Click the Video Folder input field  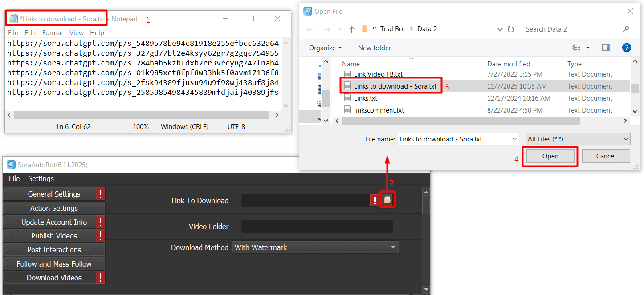[x=317, y=226]
